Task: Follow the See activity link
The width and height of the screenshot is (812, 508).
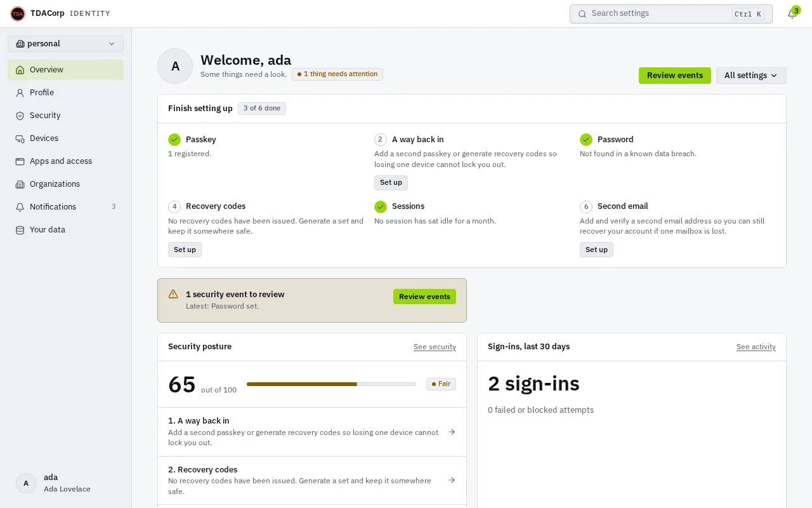Action: [x=756, y=347]
